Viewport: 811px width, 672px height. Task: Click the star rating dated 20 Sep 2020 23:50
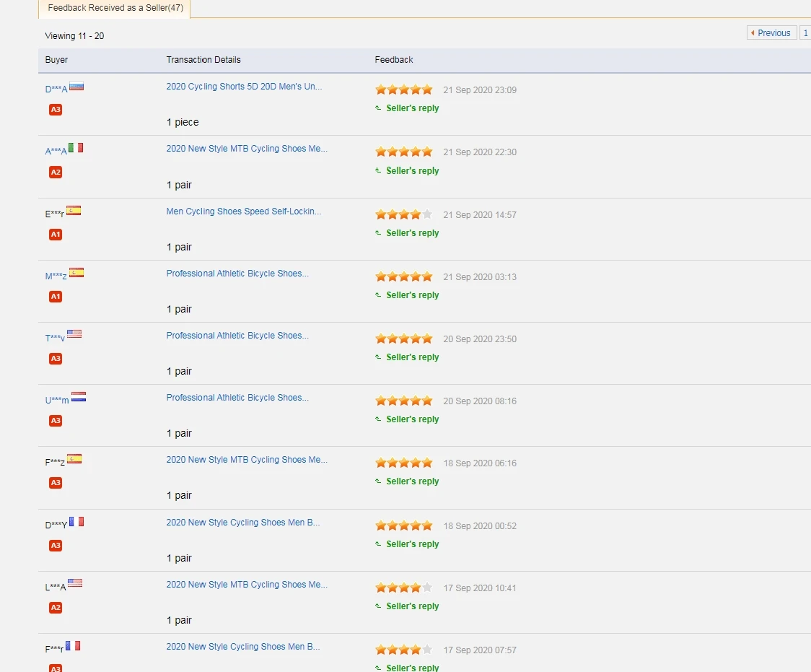coord(404,339)
